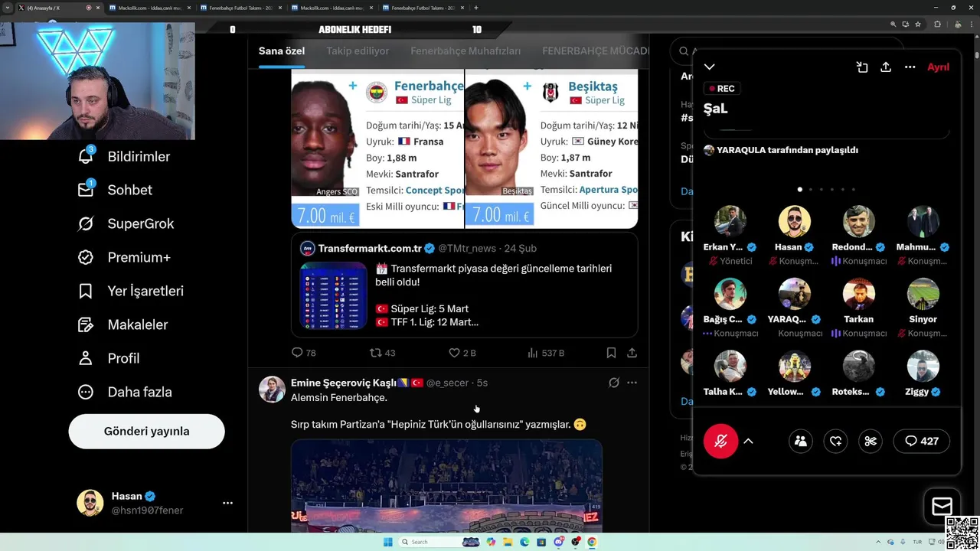Open Discord from the taskbar

(559, 542)
